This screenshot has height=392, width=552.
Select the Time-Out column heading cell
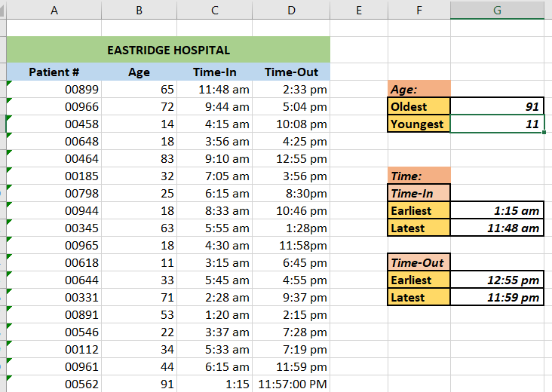click(292, 72)
